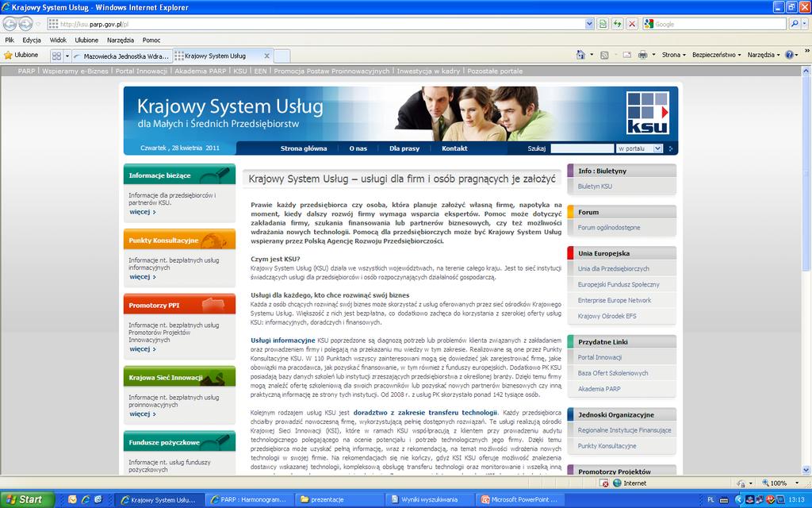Click the blocked pop-up icon in status bar
812x508 pixels.
pyautogui.click(x=604, y=483)
